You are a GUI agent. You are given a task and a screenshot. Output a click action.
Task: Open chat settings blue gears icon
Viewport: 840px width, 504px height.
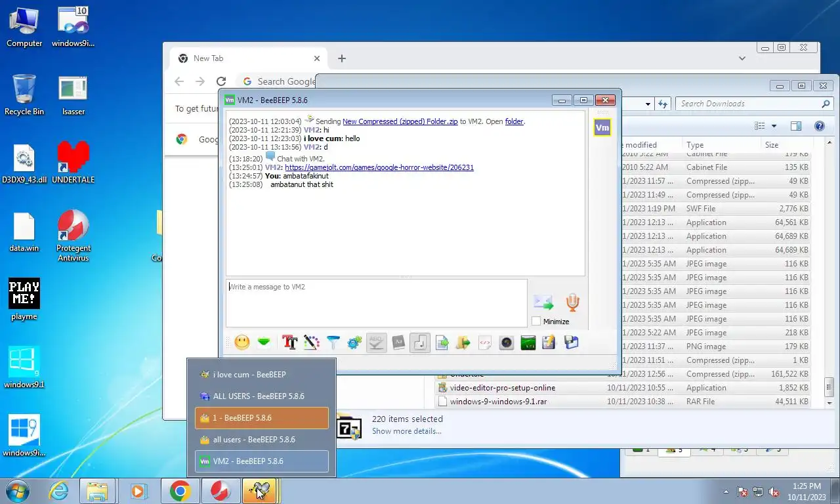pyautogui.click(x=355, y=342)
